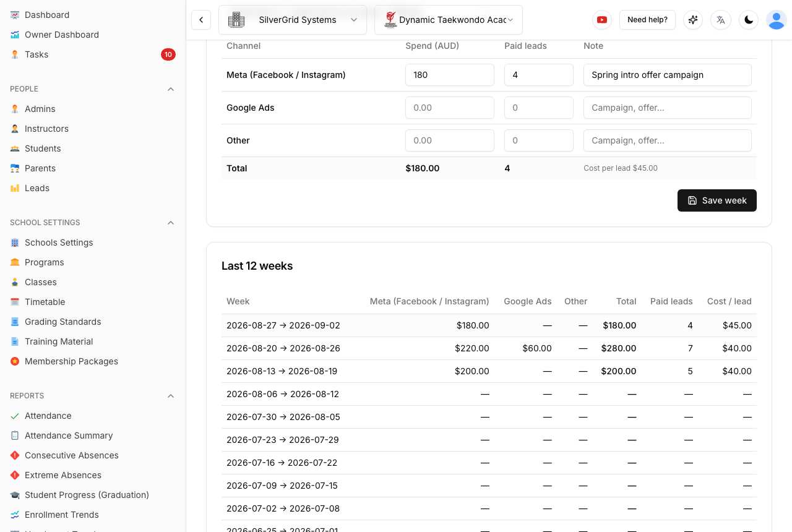
Task: Open the Tasks menu label
Action: [x=37, y=54]
